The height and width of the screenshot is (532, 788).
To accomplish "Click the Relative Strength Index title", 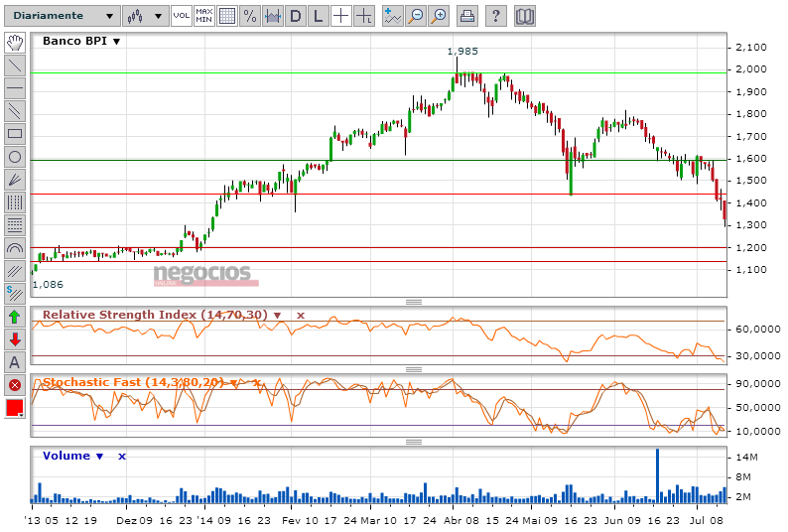I will (155, 315).
